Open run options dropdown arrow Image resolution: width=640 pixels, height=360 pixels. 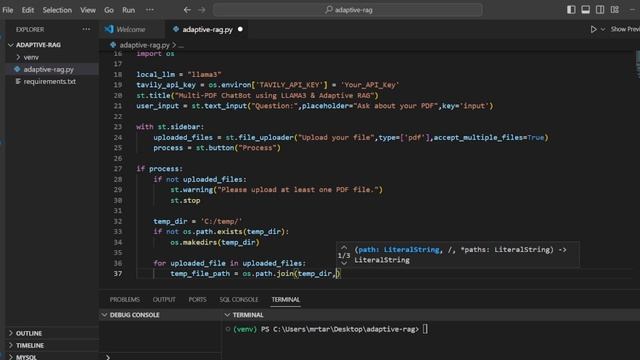(x=603, y=29)
